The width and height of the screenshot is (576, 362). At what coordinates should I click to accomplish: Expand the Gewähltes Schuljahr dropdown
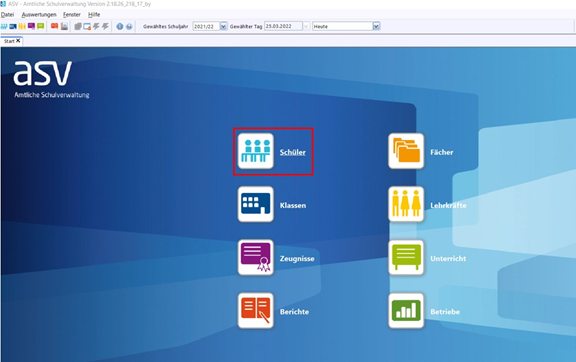tap(223, 26)
